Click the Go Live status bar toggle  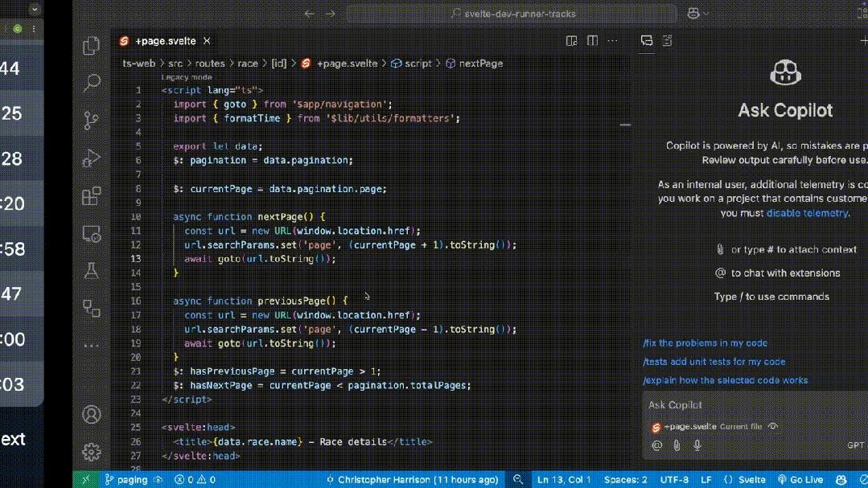[800, 480]
